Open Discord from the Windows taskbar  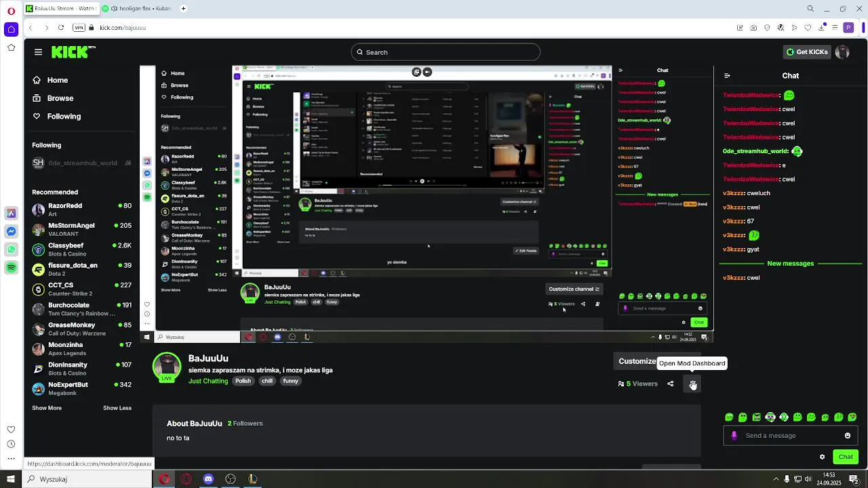tap(208, 479)
